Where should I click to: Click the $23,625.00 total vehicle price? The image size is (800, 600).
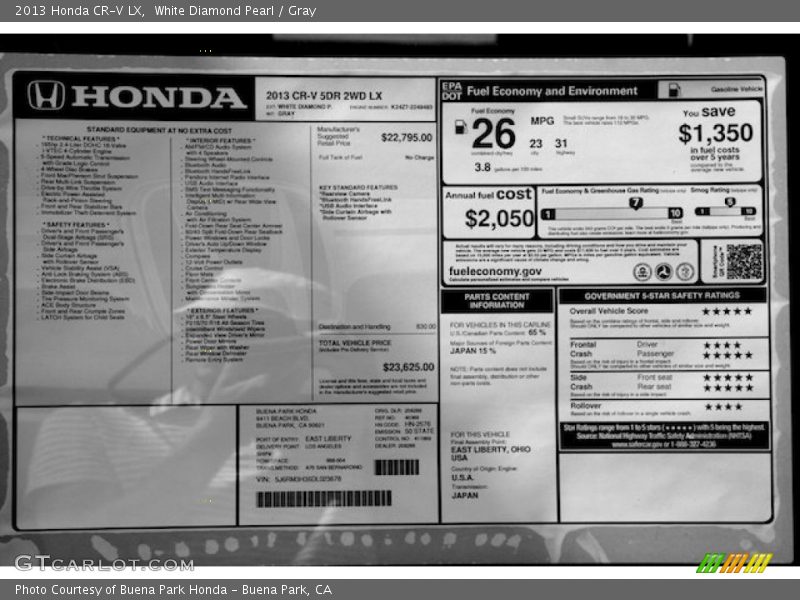click(x=408, y=367)
